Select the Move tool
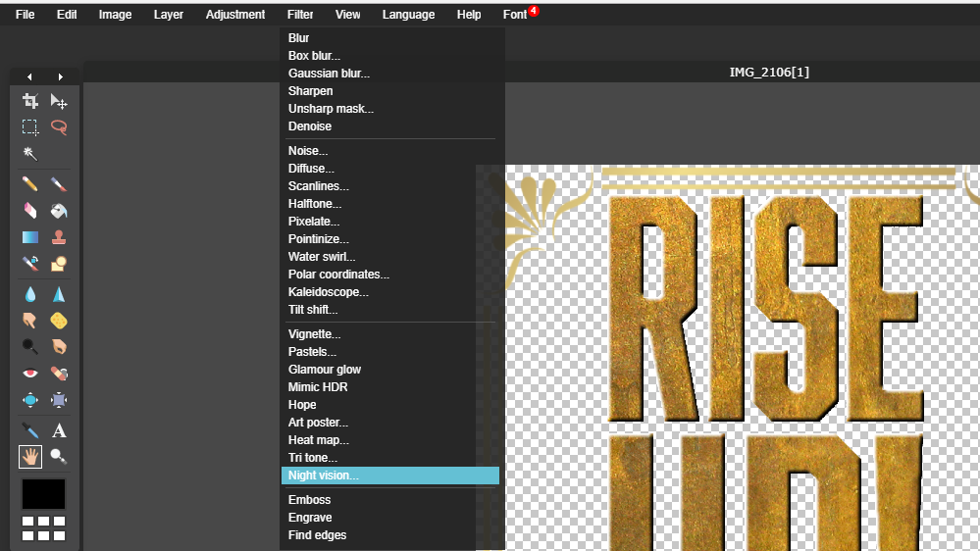The image size is (980, 551). (x=59, y=101)
